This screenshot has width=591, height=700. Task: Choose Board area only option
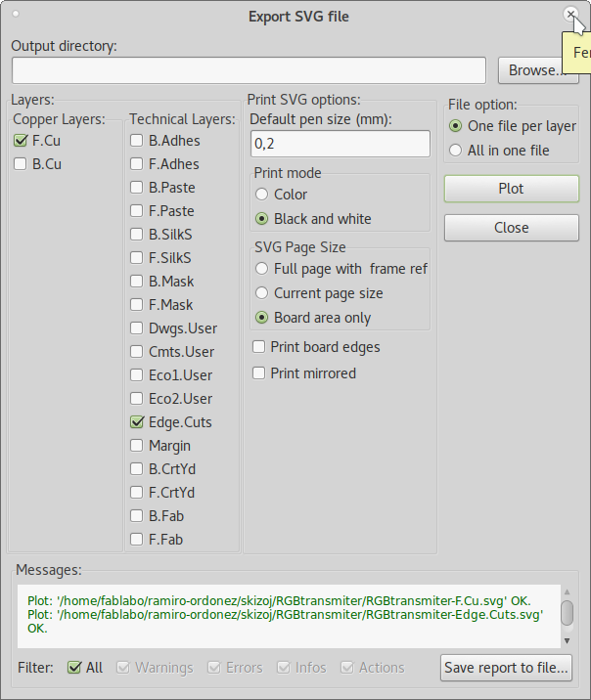pyautogui.click(x=262, y=318)
